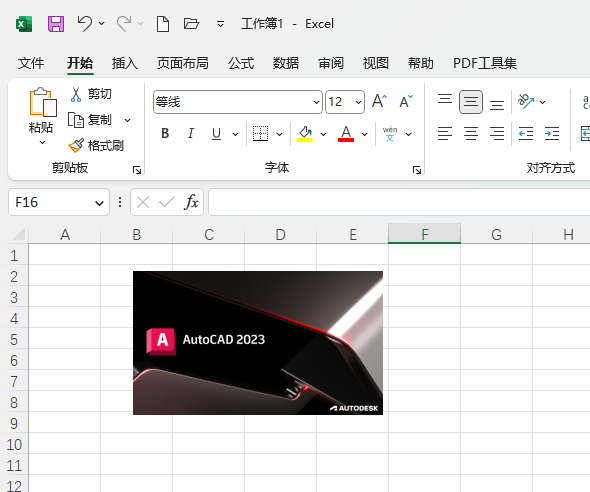Image resolution: width=590 pixels, height=492 pixels.
Task: Click the 粘贴 paste clipboard icon
Action: [x=43, y=102]
